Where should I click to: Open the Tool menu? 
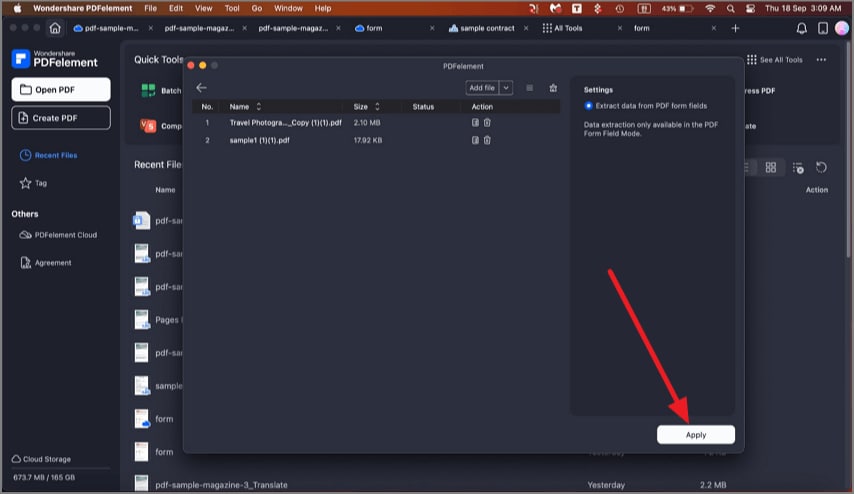click(x=232, y=8)
